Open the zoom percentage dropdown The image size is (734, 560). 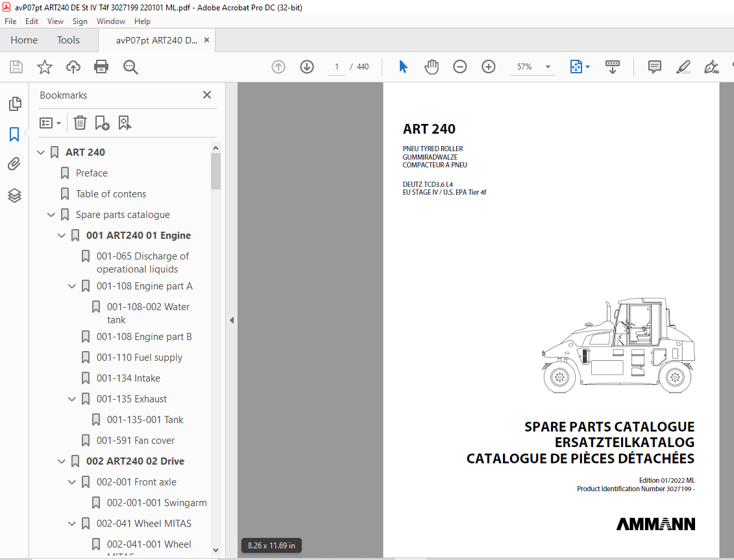548,67
